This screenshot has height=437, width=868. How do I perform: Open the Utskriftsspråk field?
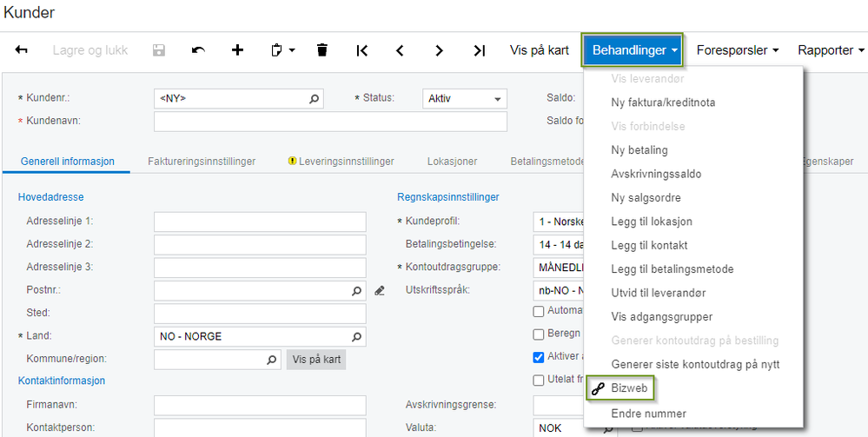point(559,290)
